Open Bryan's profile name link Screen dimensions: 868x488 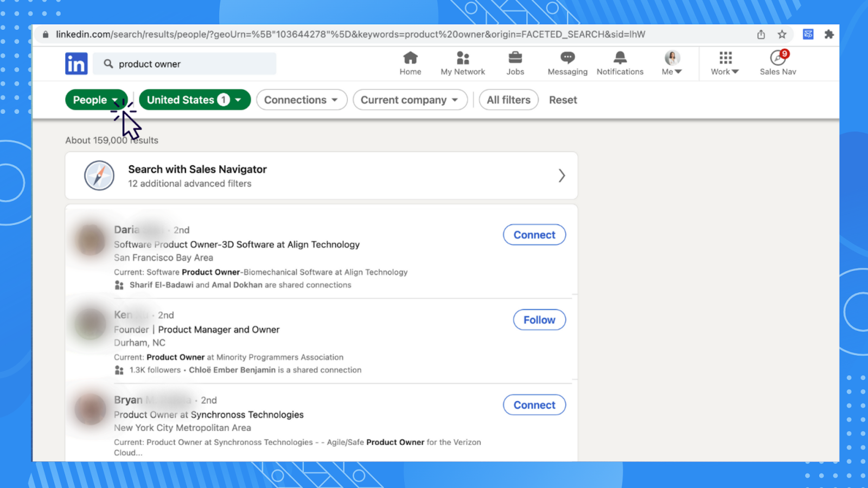pos(152,400)
